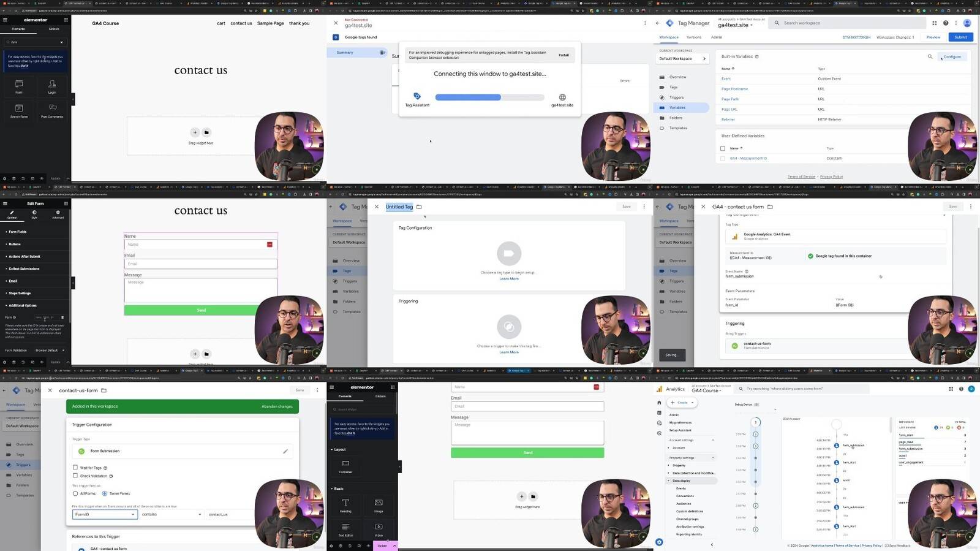Switch to the Admin tab in Tag Manager
980x551 pixels.
coord(716,37)
